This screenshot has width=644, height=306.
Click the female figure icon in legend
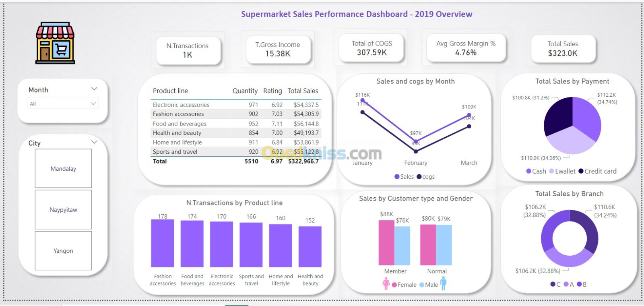(386, 284)
